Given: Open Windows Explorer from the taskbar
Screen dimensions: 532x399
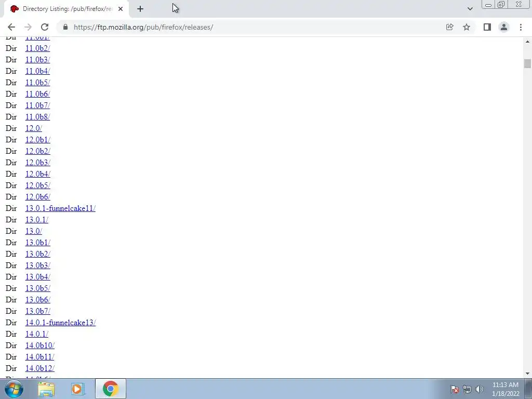Looking at the screenshot, I should click(46, 389).
